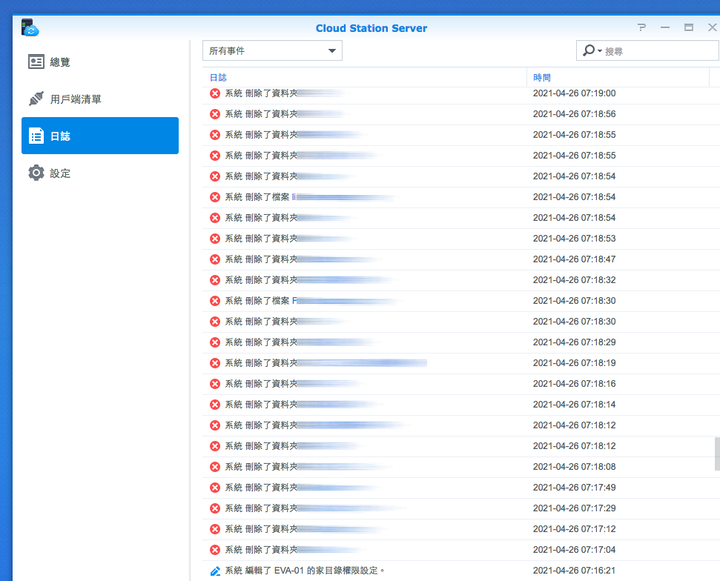Click the search magnifier dropdown arrow

coord(600,51)
